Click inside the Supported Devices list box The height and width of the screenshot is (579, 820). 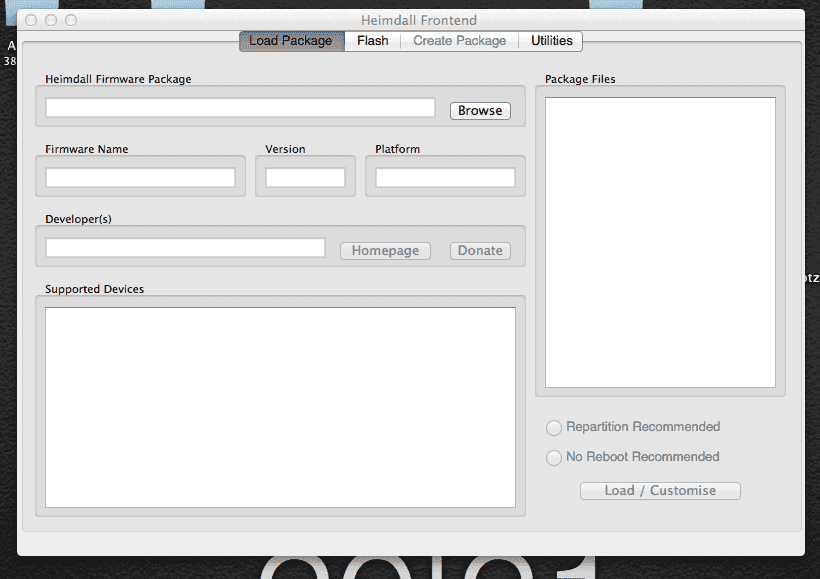pyautogui.click(x=280, y=407)
